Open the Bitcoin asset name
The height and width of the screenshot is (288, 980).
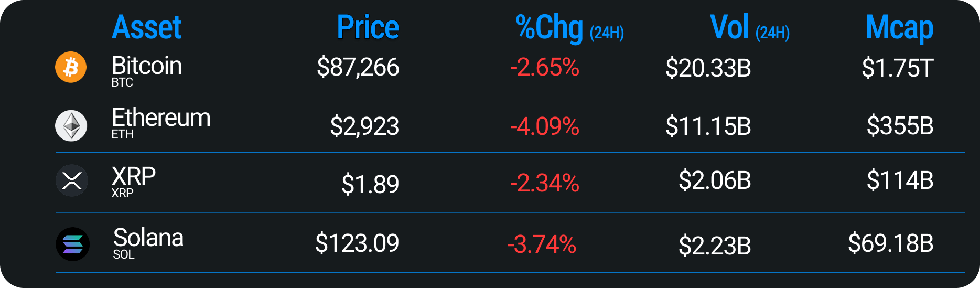tap(147, 66)
